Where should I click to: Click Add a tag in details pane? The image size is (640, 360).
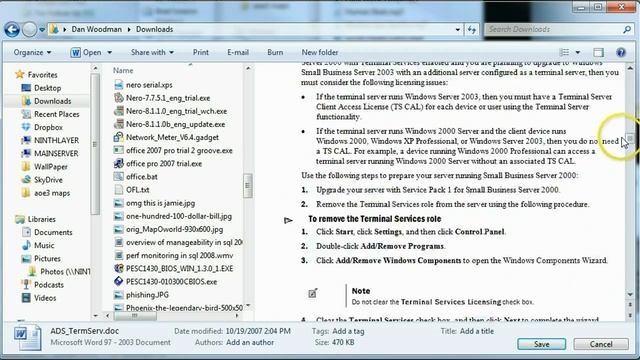pyautogui.click(x=348, y=331)
